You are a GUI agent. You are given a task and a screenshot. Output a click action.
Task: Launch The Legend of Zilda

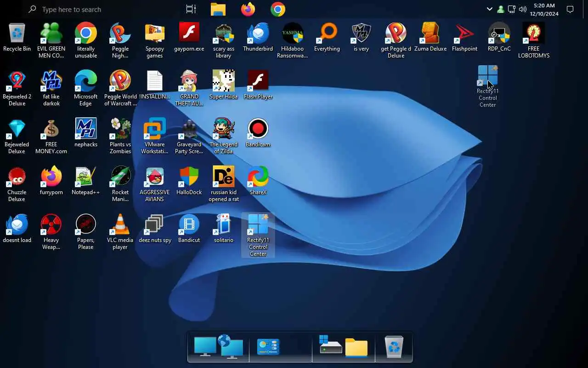pyautogui.click(x=224, y=136)
